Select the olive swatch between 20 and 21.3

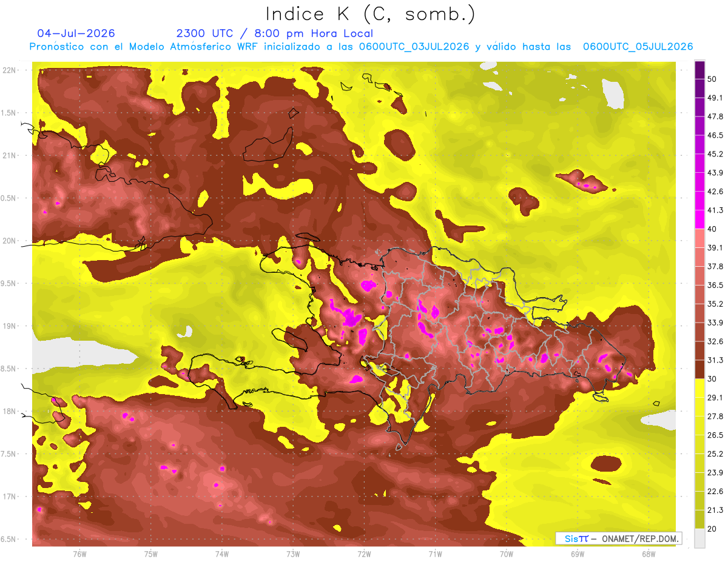point(699,519)
